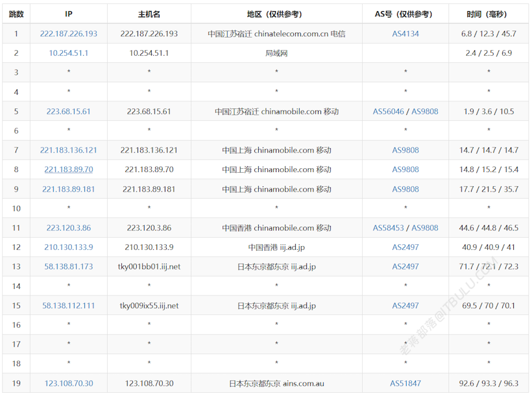Click the 中国香港 iij.ad.jp cell
532x398 pixels.
pos(276,247)
